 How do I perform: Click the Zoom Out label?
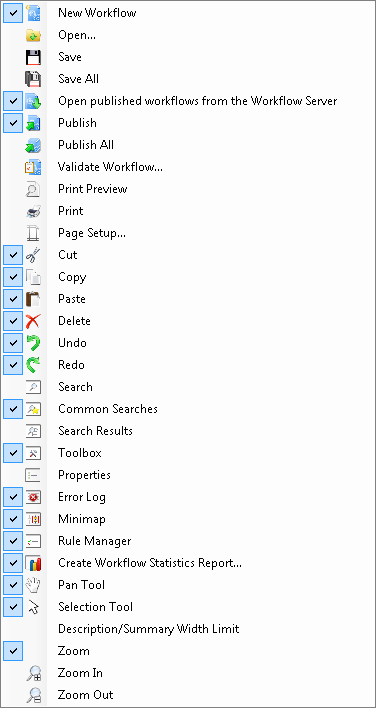(85, 695)
